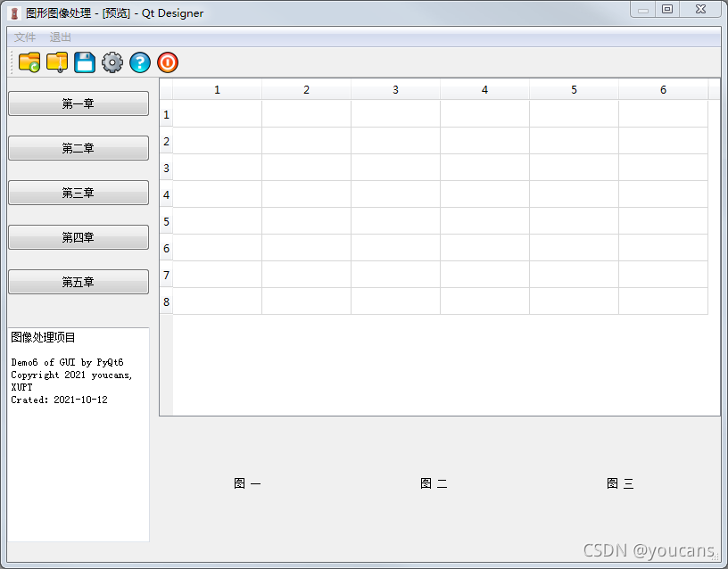
Task: Click the open folder toolbar icon
Action: [29, 62]
